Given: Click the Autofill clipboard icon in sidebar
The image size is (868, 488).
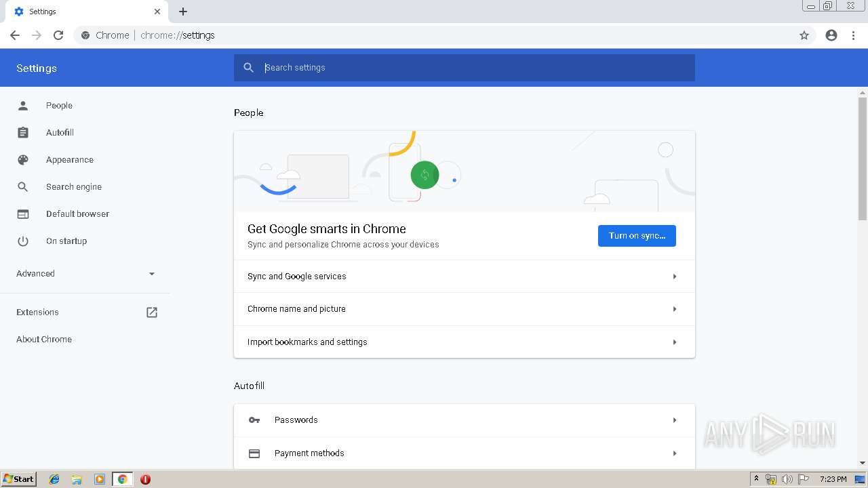Looking at the screenshot, I should point(23,133).
